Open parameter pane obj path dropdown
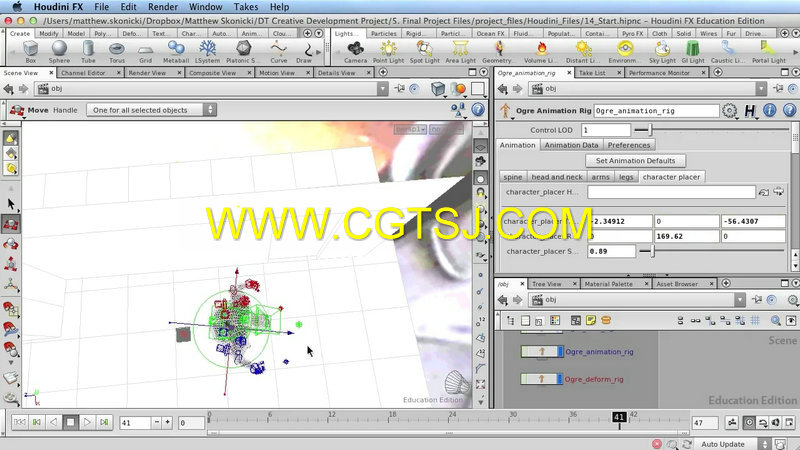 [x=761, y=89]
